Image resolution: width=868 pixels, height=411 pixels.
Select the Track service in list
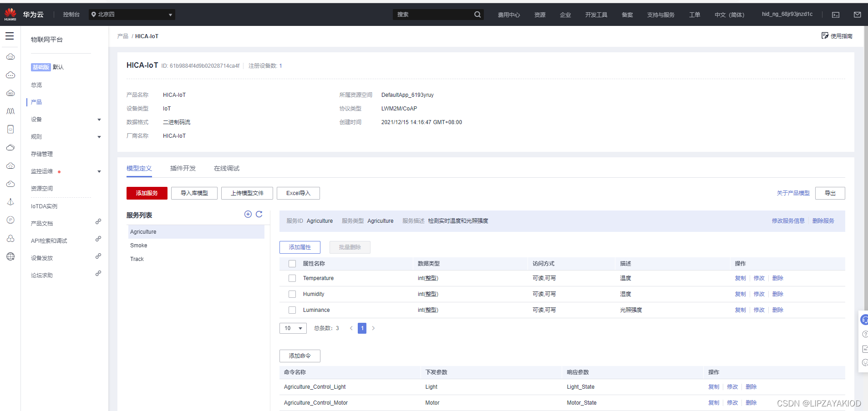(x=196, y=259)
